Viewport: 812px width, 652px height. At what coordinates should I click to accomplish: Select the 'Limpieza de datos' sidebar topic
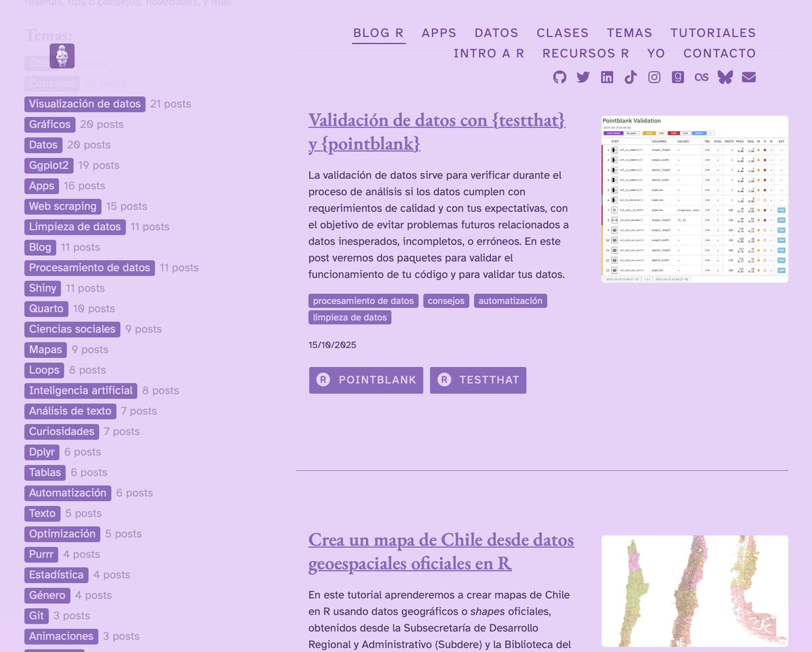(x=75, y=226)
